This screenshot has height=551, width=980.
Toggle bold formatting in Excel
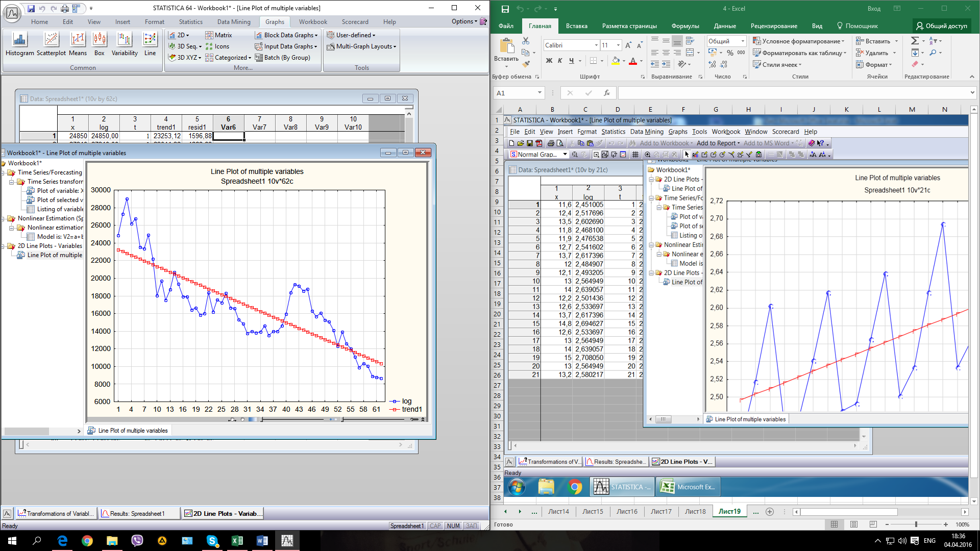click(549, 61)
